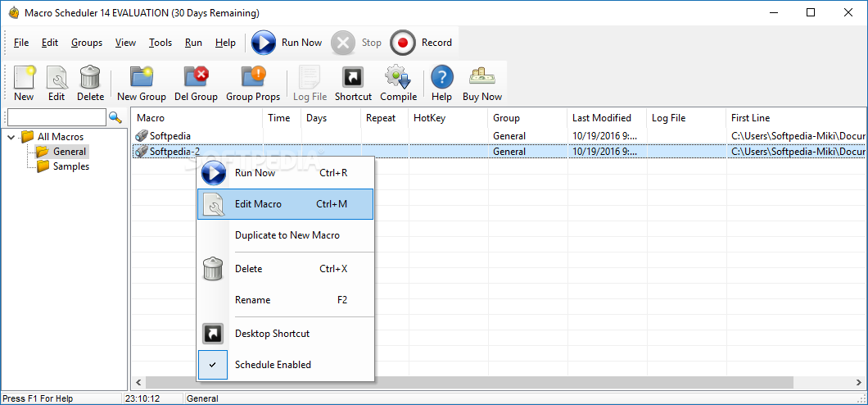Maximize the Macro Scheduler window
The height and width of the screenshot is (405, 868).
point(811,12)
